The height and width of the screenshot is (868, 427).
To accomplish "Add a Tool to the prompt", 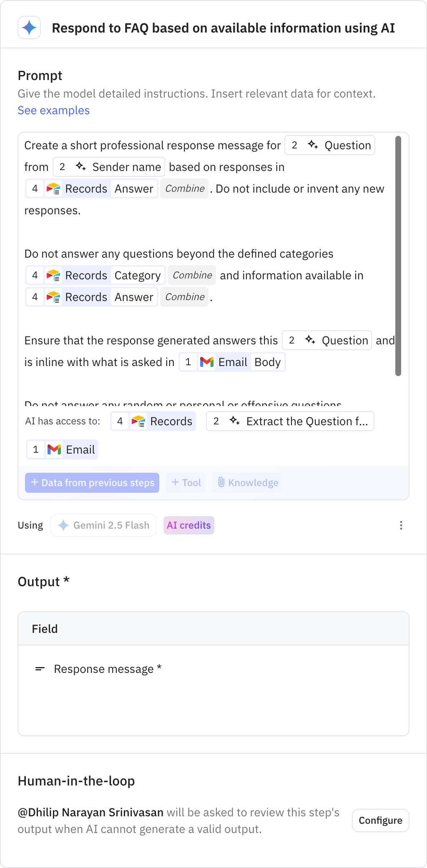I will click(x=186, y=483).
